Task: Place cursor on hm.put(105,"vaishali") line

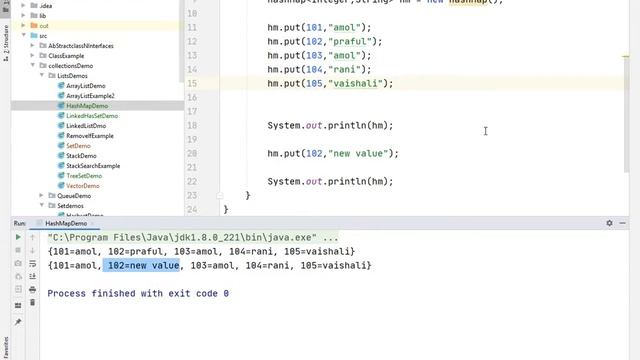Action: point(330,83)
